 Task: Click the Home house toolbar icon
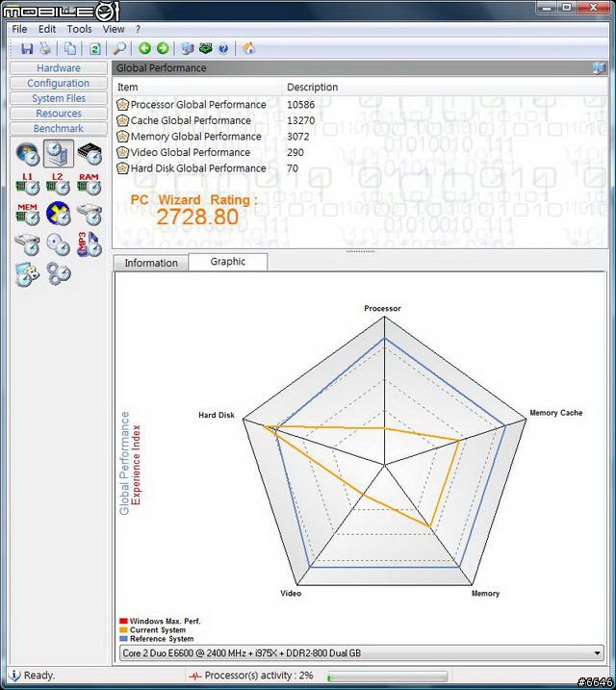(248, 48)
